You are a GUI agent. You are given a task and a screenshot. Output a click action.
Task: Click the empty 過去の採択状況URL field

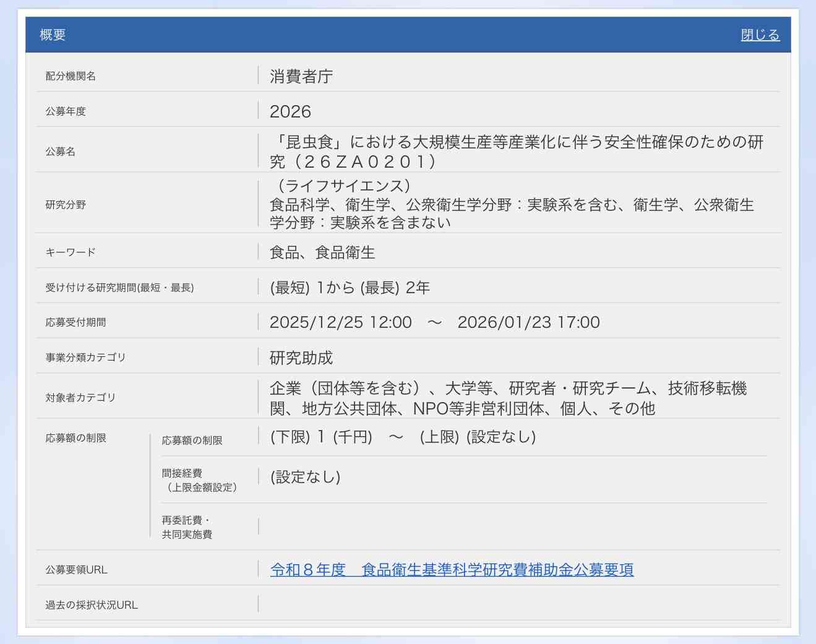tap(433, 604)
